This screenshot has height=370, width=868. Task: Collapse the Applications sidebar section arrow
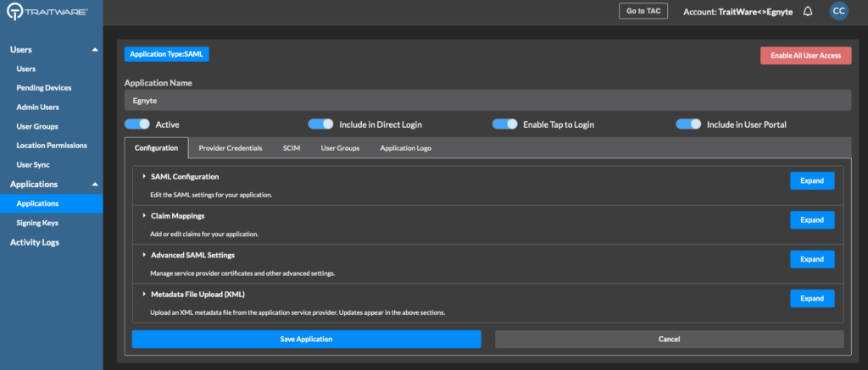[x=95, y=185]
